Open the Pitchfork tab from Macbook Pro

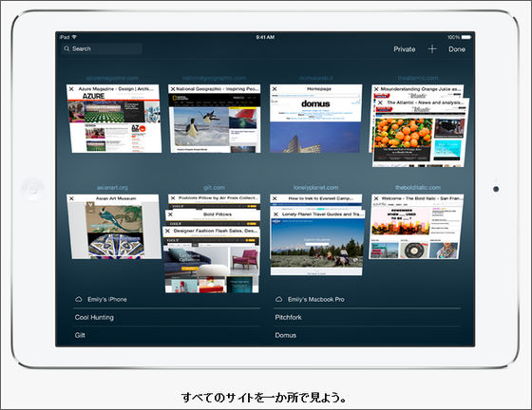tap(368, 318)
